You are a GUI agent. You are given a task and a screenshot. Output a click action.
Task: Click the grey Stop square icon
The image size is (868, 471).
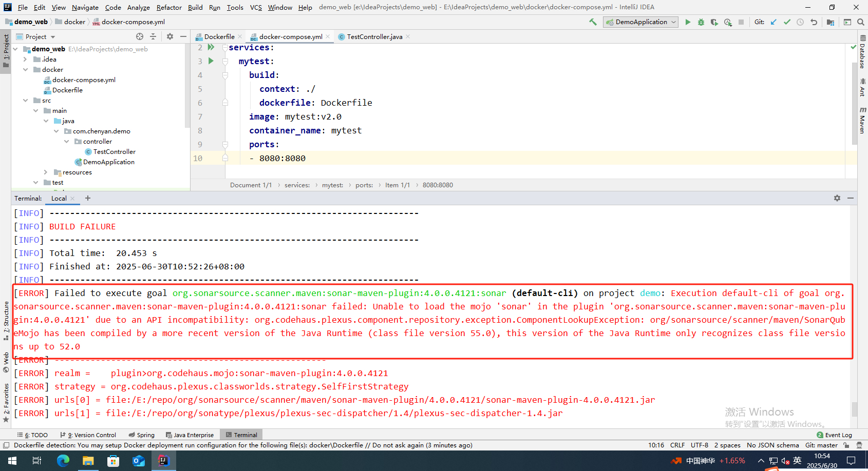[x=741, y=22]
